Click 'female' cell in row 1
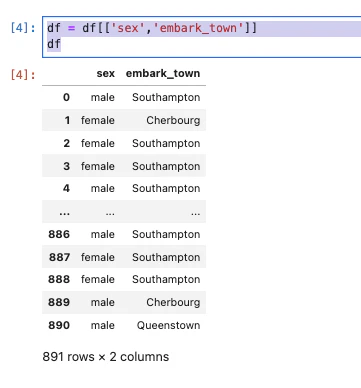361x388 pixels. coord(98,120)
